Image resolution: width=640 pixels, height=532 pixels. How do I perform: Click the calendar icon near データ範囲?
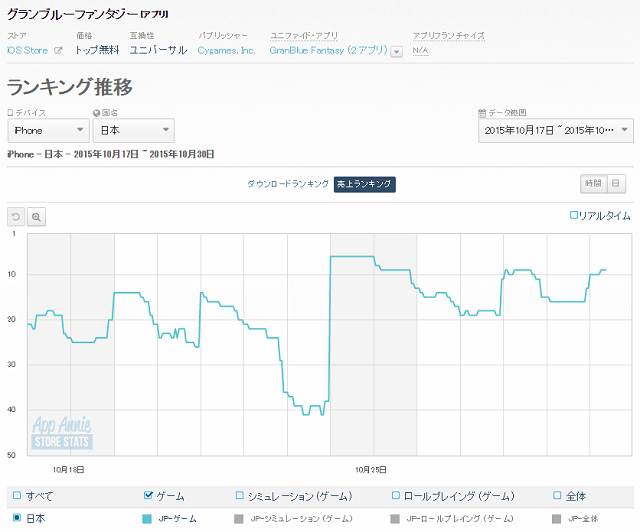(482, 113)
